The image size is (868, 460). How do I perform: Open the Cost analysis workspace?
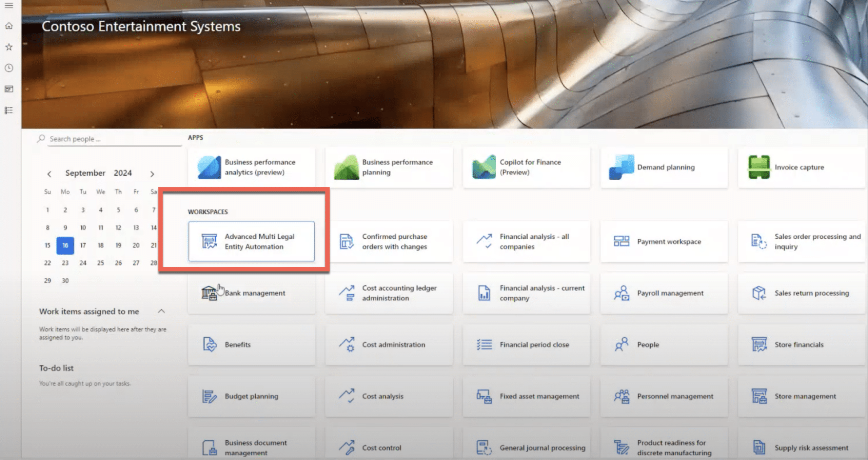click(x=389, y=396)
